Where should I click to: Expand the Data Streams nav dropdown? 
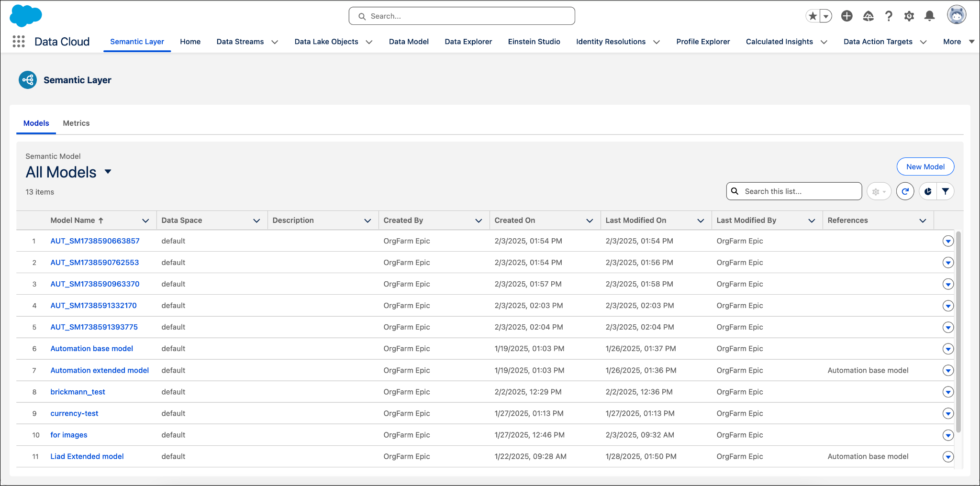pyautogui.click(x=275, y=42)
